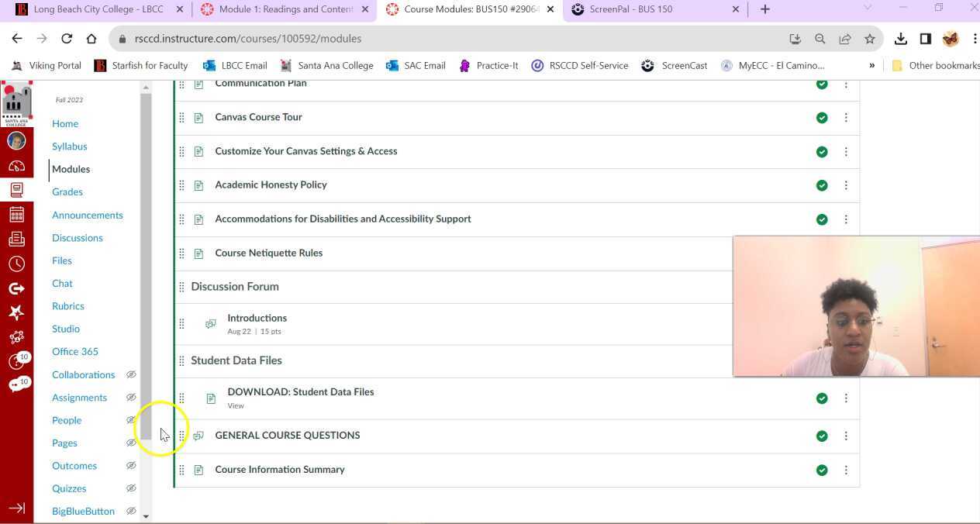Open the Introductions discussion link
The image size is (980, 524).
pos(257,318)
